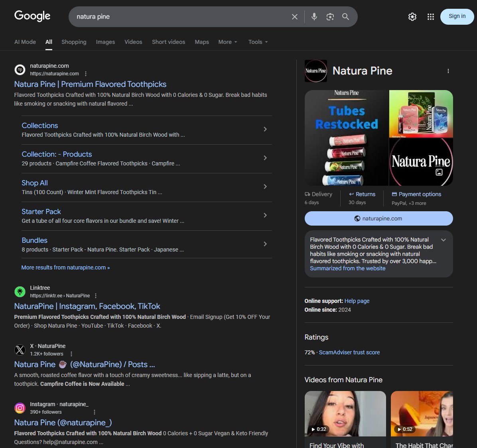Click the green Linktree favicon

(x=20, y=292)
